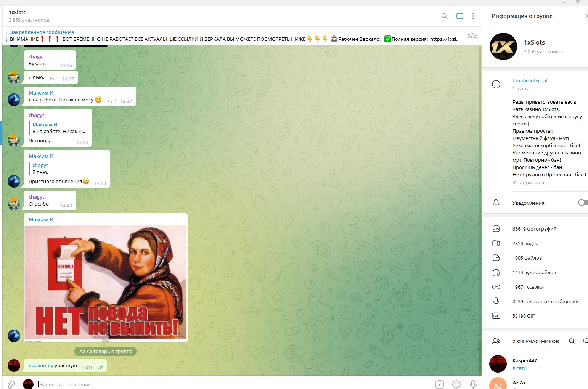Jump to quoted reply 'Я пью,' in Максим И's message
This screenshot has width=588, height=389.
click(67, 169)
